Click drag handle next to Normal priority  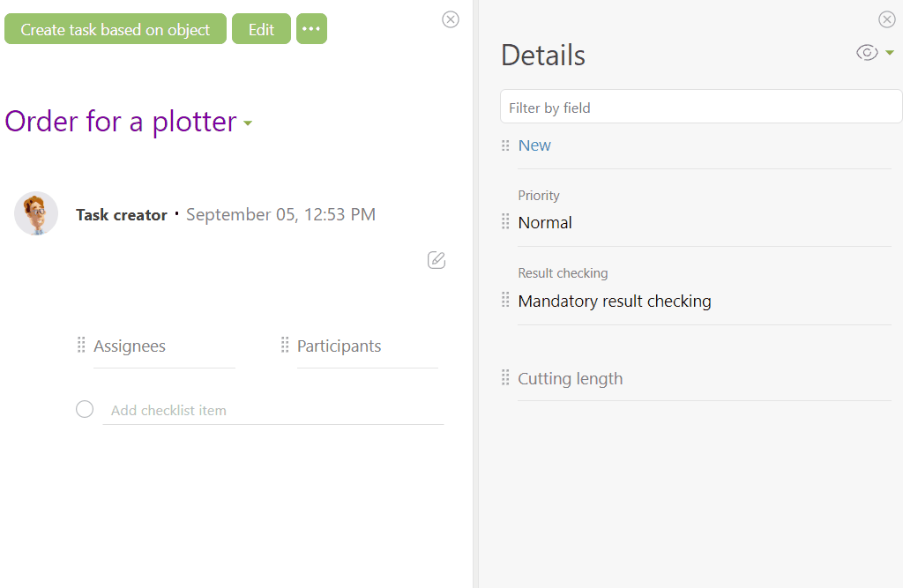pos(505,221)
